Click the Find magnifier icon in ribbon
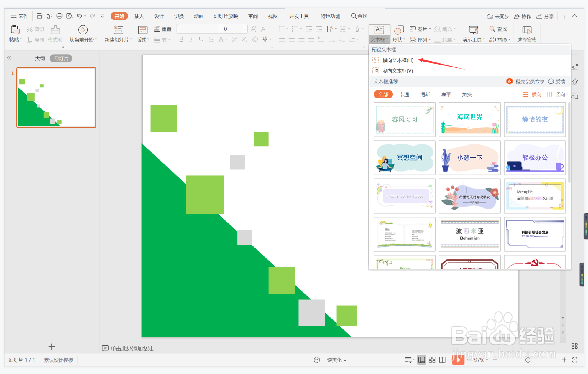Image resolution: width=588 pixels, height=374 pixels. point(492,29)
